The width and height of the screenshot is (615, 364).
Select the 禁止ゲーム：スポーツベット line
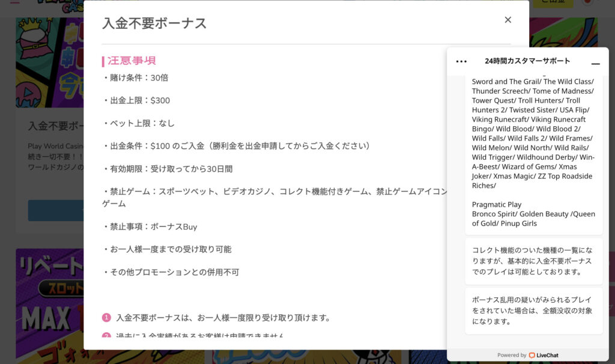coord(274,197)
